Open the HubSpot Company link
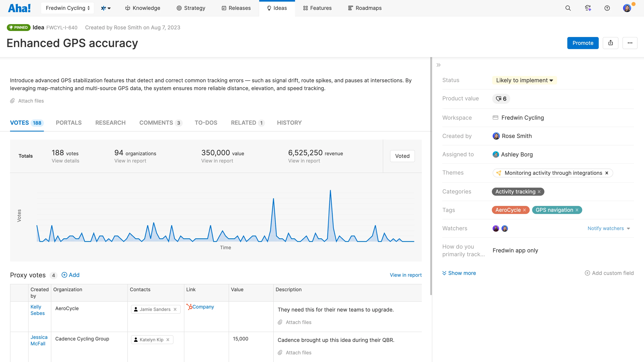The image size is (644, 362). [200, 306]
